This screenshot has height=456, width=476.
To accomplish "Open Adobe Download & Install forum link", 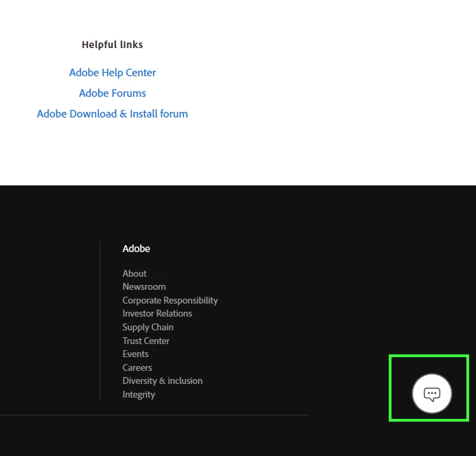I will 113,114.
